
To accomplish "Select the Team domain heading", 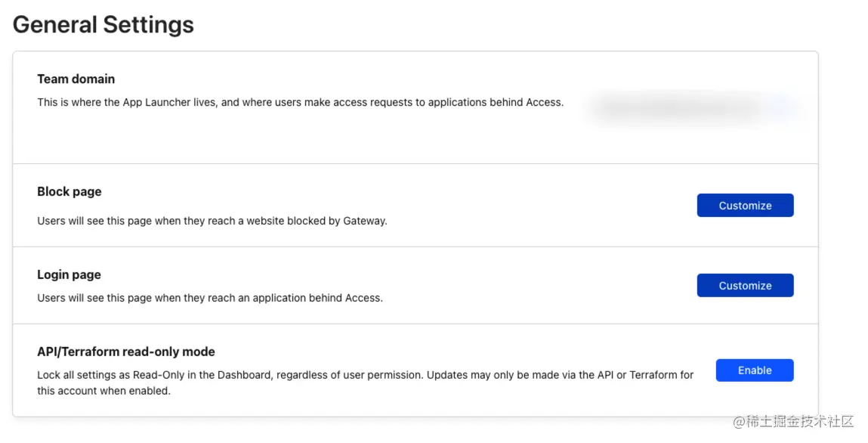I will (x=76, y=79).
